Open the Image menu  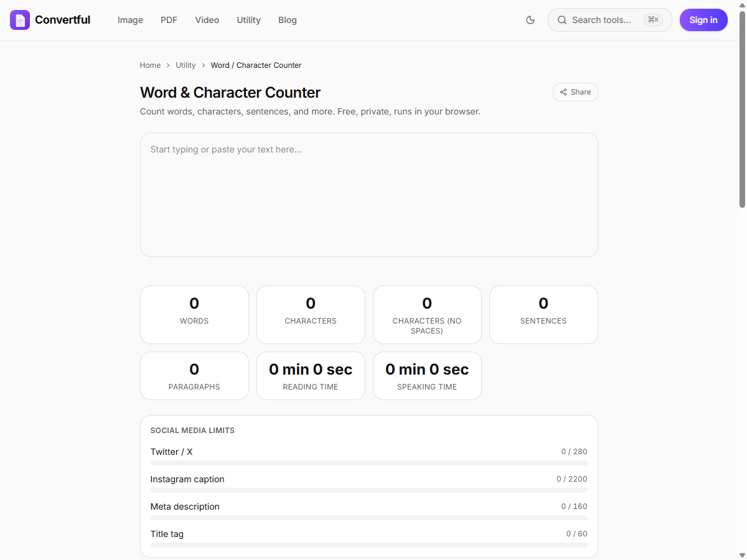click(130, 20)
